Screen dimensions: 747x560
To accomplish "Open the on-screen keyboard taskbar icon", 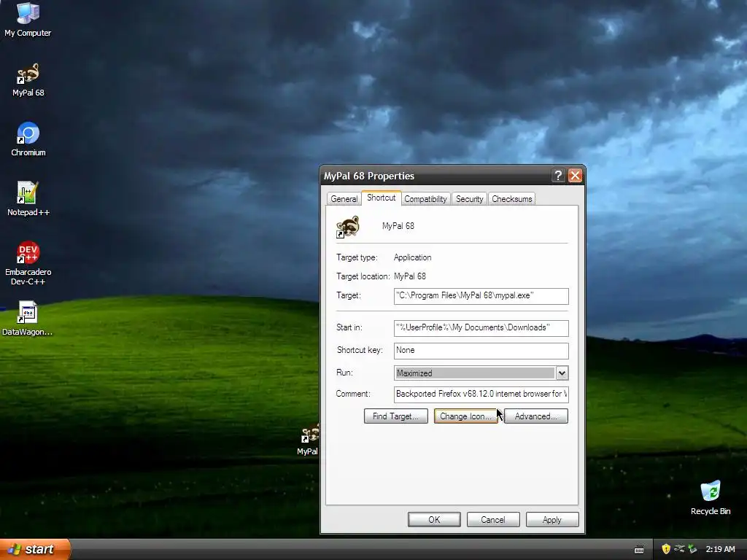I will (x=639, y=550).
